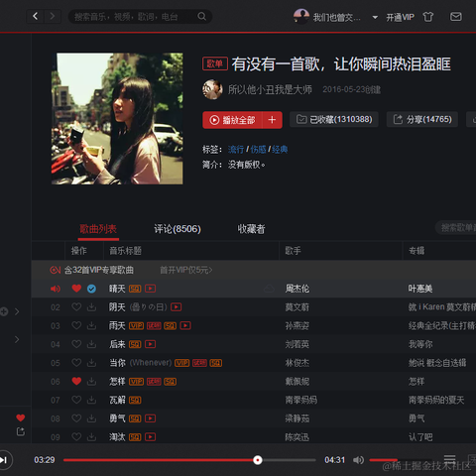Go forward with the right arrow button
Viewport: 476px width, 476px height.
[x=52, y=16]
